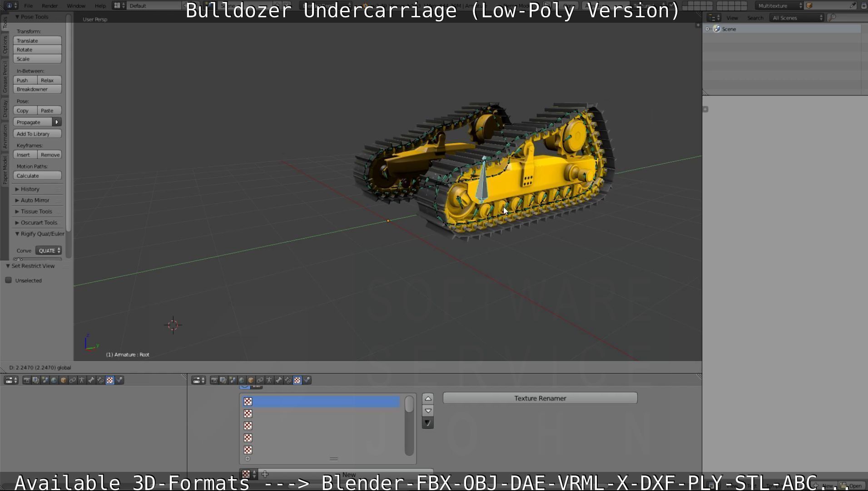Open the Default screen layout selector

pos(154,5)
